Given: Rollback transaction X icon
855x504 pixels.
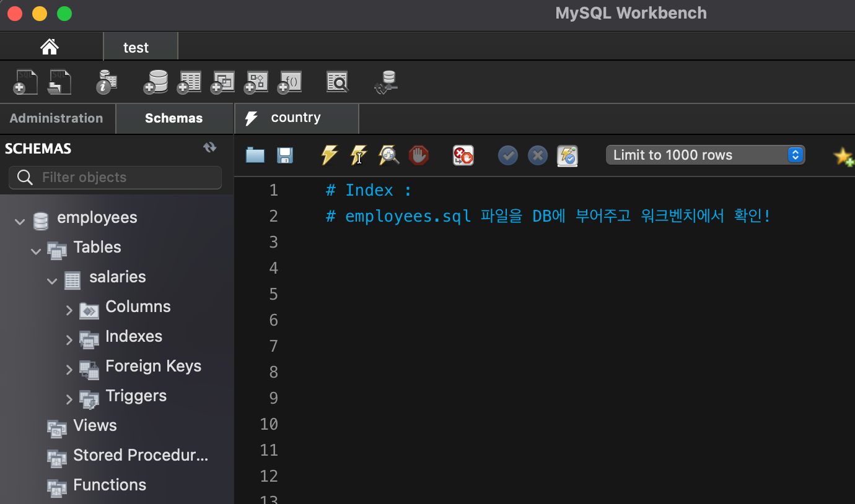Looking at the screenshot, I should click(x=538, y=155).
